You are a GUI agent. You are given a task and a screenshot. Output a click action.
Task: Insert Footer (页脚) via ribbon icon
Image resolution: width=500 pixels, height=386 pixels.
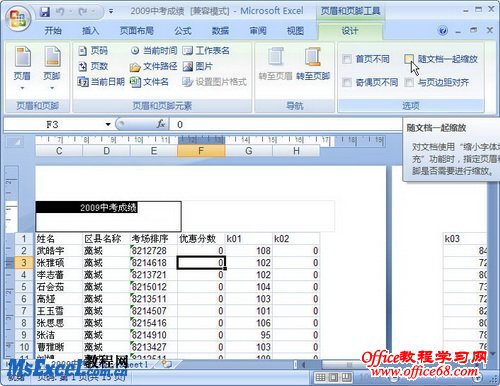pyautogui.click(x=52, y=64)
